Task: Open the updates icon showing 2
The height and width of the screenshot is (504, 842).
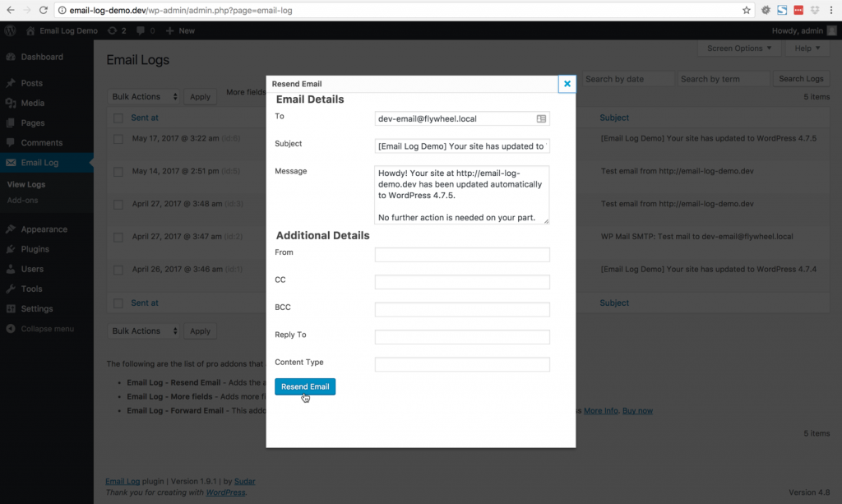Action: [x=117, y=30]
